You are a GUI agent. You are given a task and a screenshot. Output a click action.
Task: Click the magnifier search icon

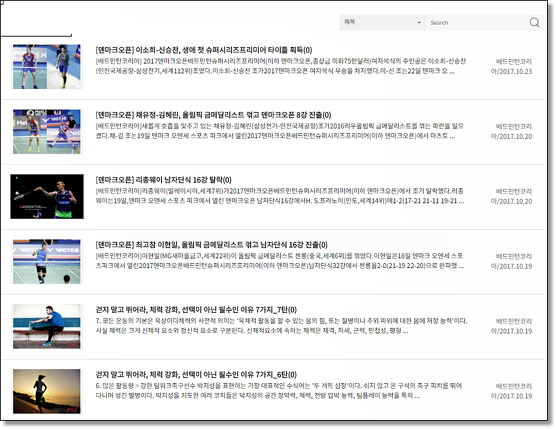[x=534, y=22]
